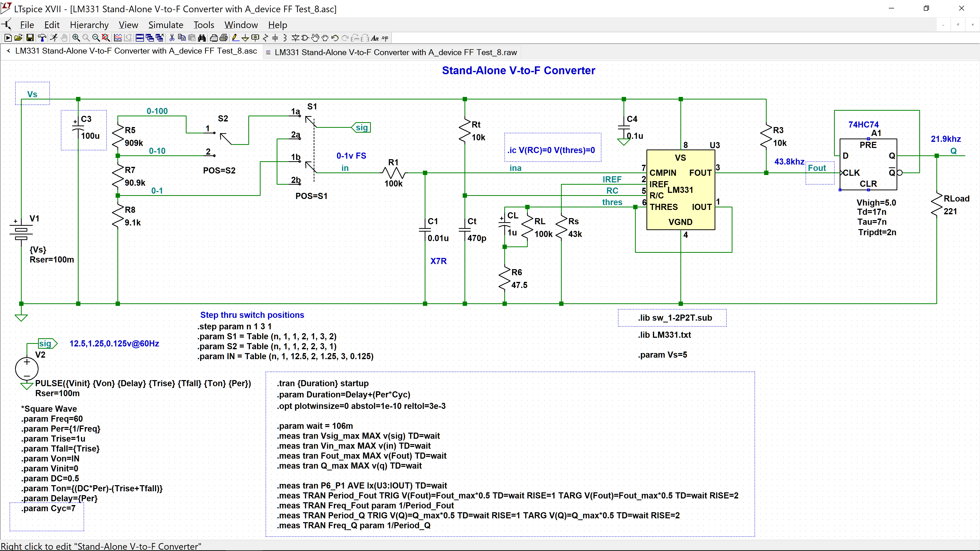Click the '.param Freq=60' line
Screen dimensions: 980x551
(x=52, y=419)
